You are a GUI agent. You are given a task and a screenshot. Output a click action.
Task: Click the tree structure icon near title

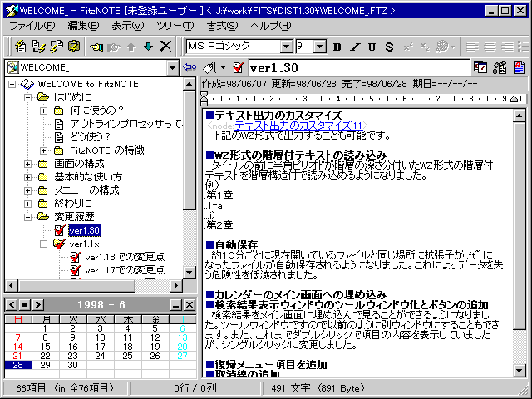click(500, 67)
